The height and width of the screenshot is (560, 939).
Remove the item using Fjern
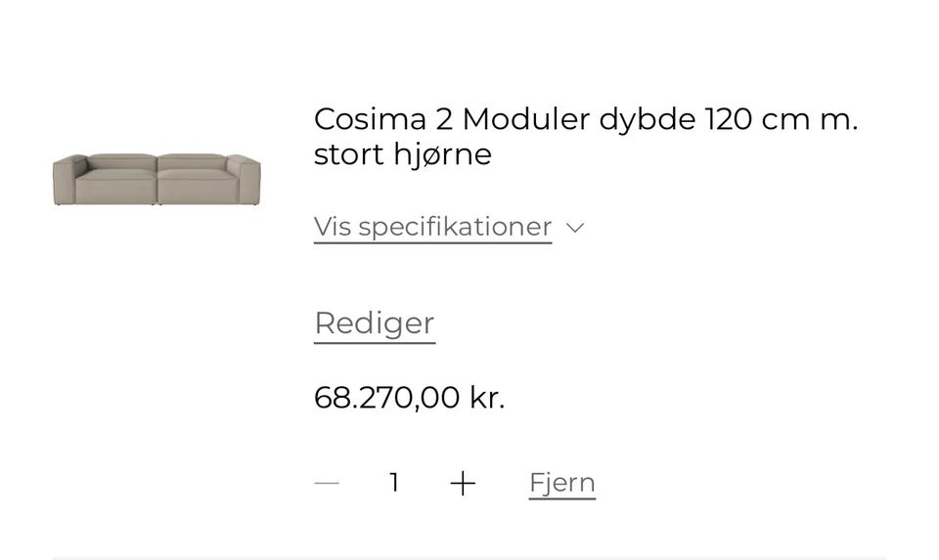click(562, 483)
